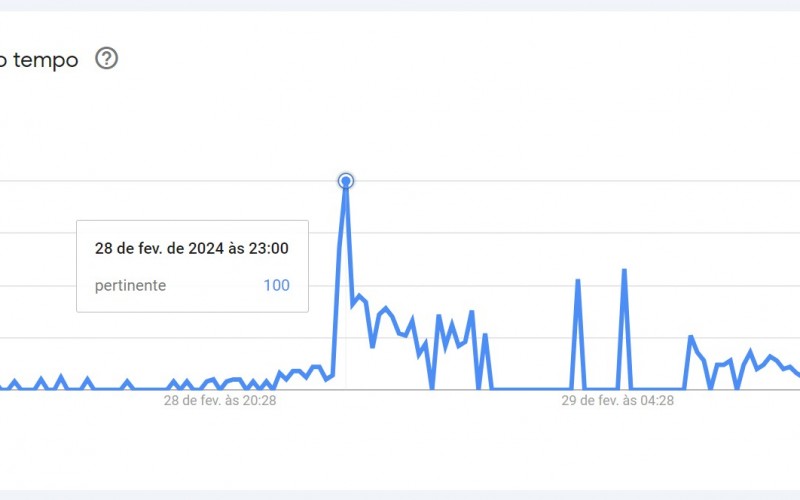The height and width of the screenshot is (500, 800).
Task: Click the help question mark icon
Action: tap(106, 59)
